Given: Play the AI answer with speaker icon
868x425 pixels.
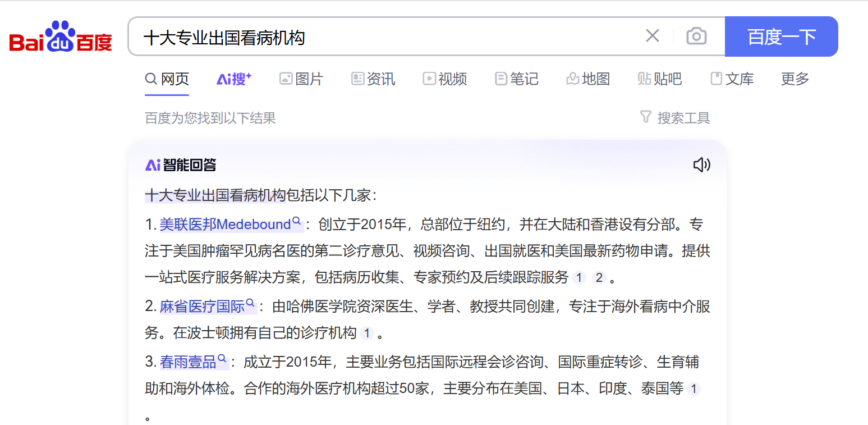Looking at the screenshot, I should (702, 164).
